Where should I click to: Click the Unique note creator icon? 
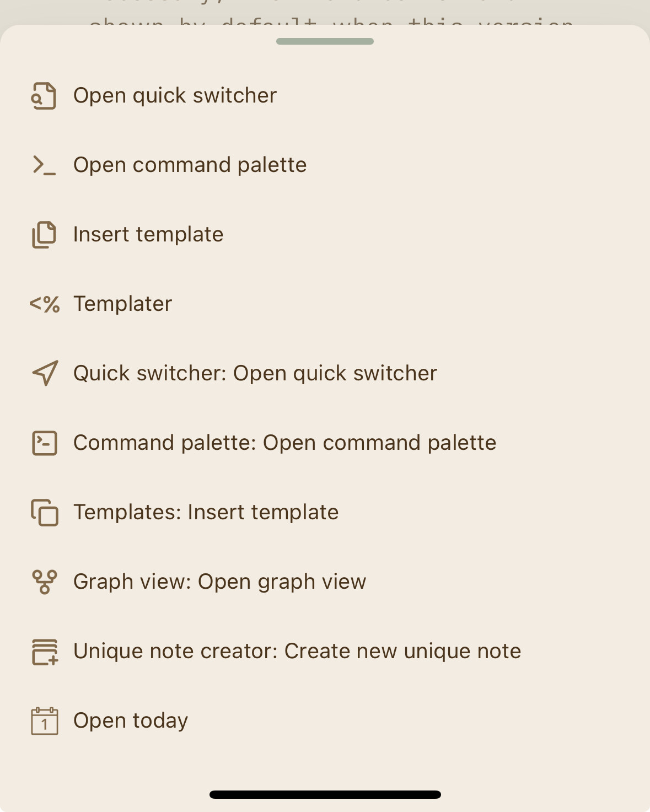point(44,652)
